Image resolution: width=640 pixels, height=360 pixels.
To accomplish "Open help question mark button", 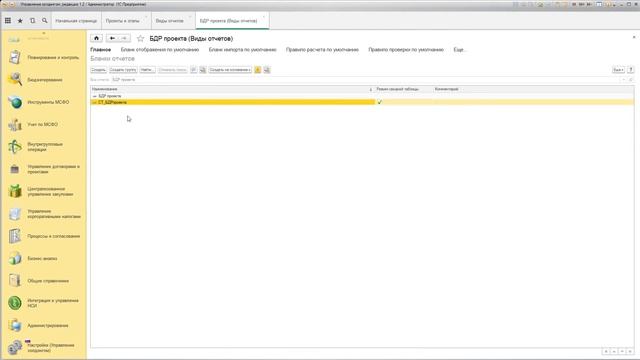I will [631, 70].
